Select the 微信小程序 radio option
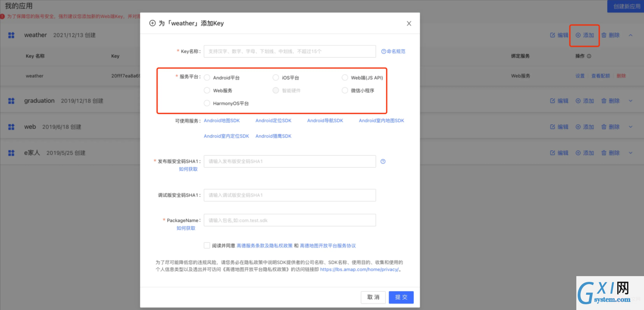The height and width of the screenshot is (310, 644). click(345, 90)
